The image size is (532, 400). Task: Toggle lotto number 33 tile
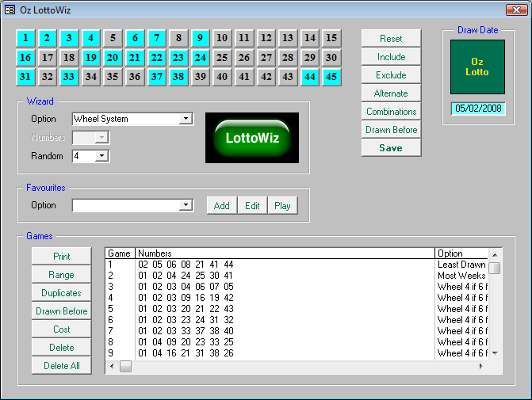click(x=69, y=77)
